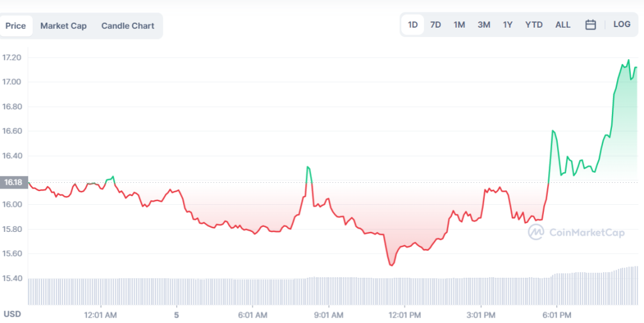Switch to the Market Cap tab
This screenshot has height=323, width=644.
[64, 26]
